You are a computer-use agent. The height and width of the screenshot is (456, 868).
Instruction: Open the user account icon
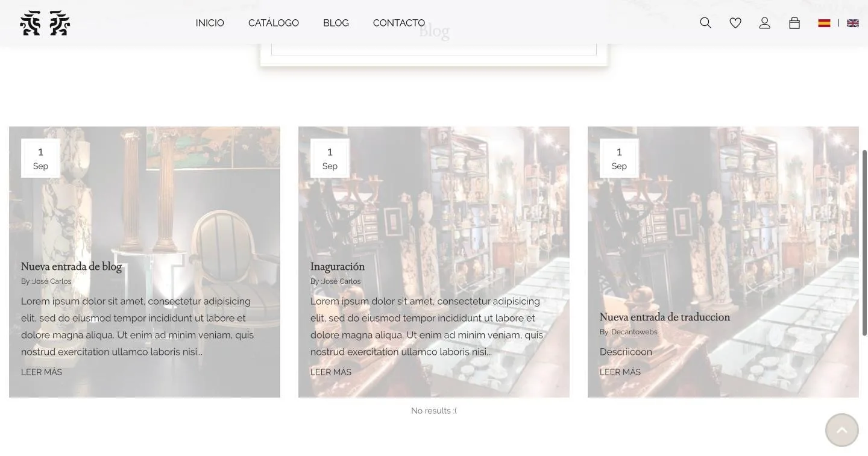pos(764,23)
